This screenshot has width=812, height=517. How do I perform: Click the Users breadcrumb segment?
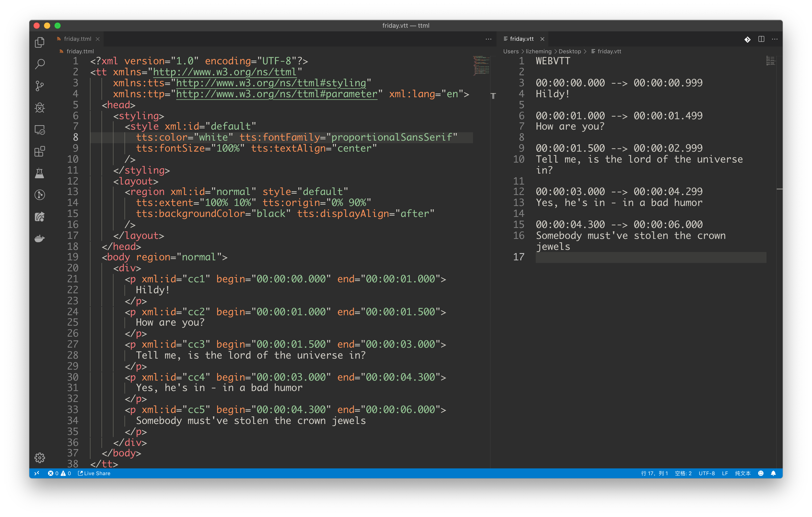pos(511,51)
